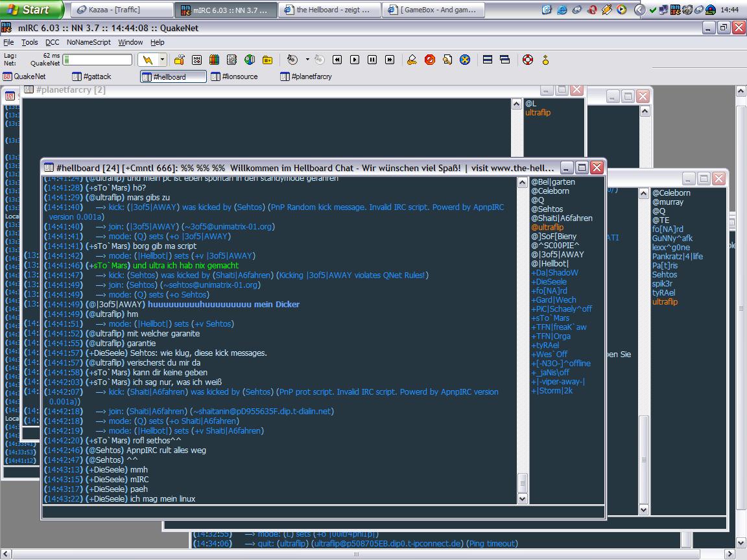Expand hidden system tray icons arrow
Screen dimensions: 747x560
tap(639, 10)
